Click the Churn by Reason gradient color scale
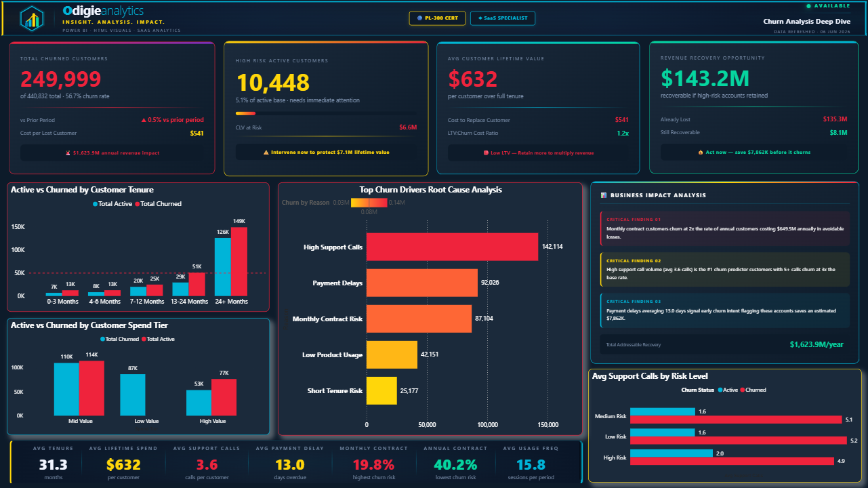The width and height of the screenshot is (868, 488). click(x=369, y=203)
